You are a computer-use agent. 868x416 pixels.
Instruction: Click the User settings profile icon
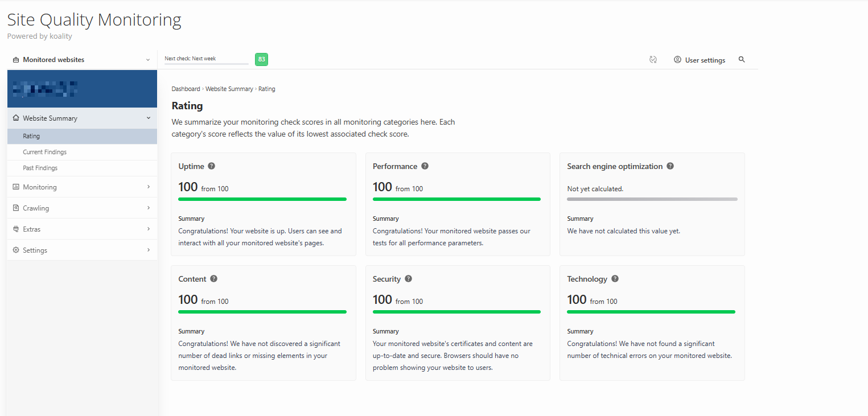click(x=677, y=59)
